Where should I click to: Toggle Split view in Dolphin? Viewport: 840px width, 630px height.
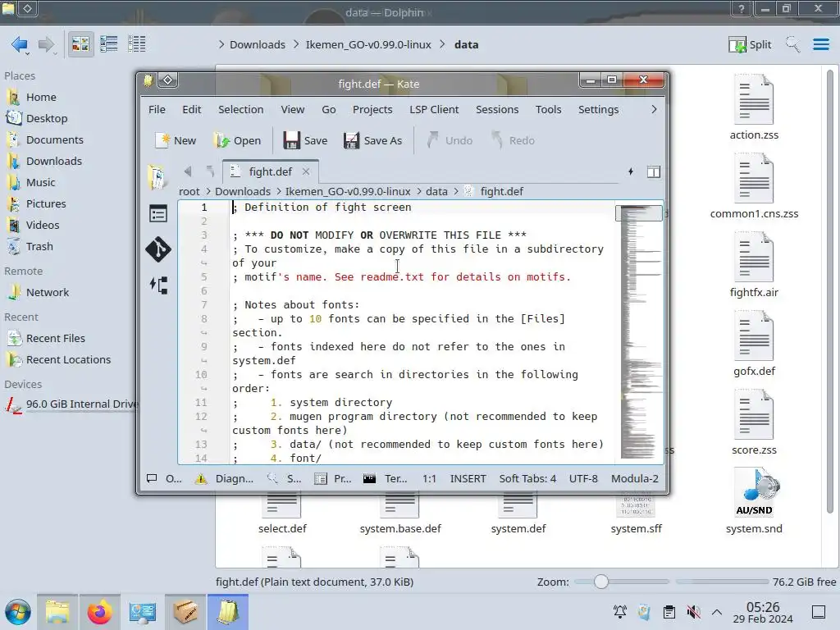(750, 44)
